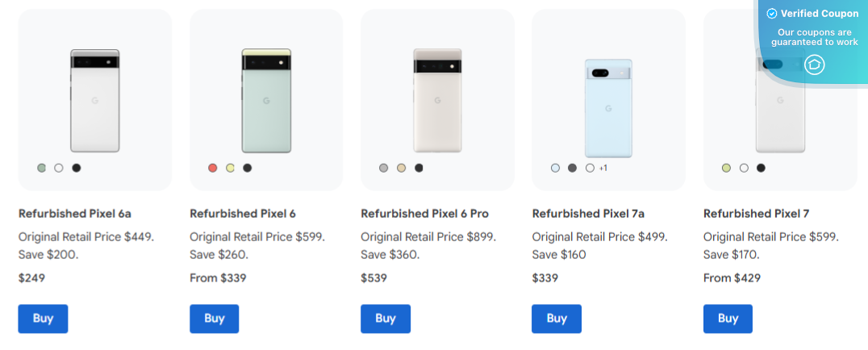Image resolution: width=868 pixels, height=350 pixels.
Task: Select the white color for Pixel 6a
Action: (58, 168)
